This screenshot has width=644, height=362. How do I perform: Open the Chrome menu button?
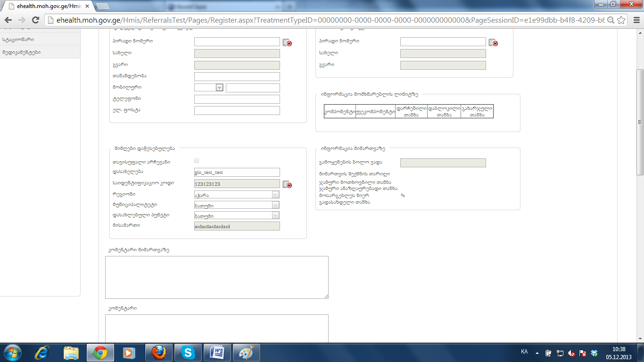pos(635,20)
